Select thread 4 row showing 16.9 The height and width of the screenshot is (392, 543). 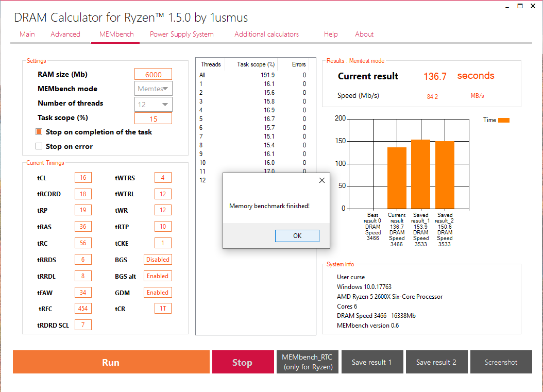point(253,110)
